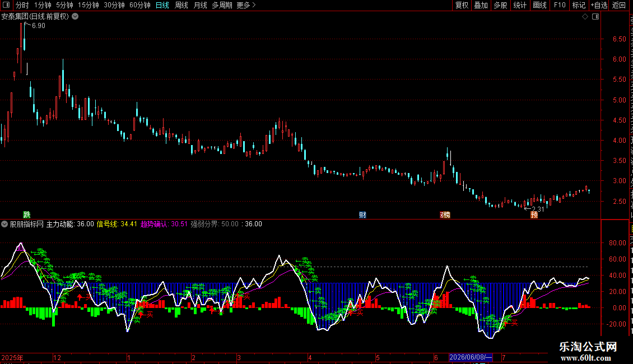Select the 2026/06/08 date marker on timeline
This screenshot has width=633, height=364.
(x=471, y=357)
